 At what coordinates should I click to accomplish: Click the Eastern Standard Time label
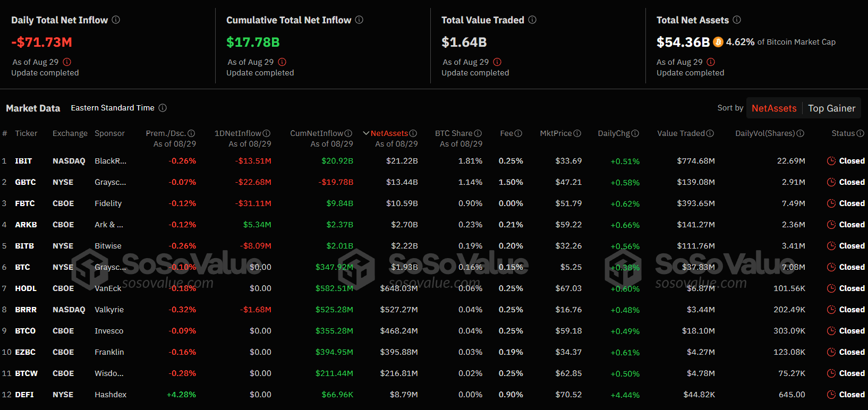click(113, 108)
